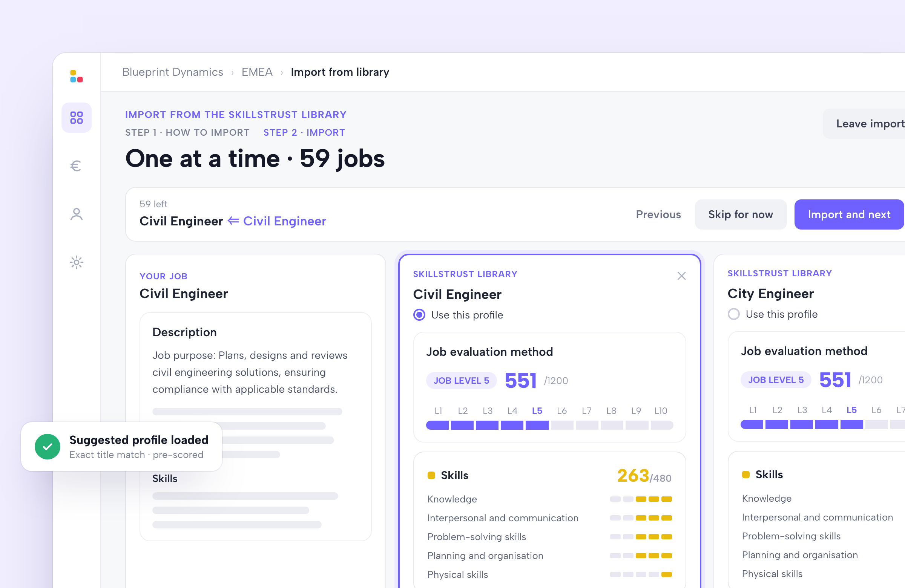Open the dashboard grid icon in sidebar
The height and width of the screenshot is (588, 905).
click(77, 118)
